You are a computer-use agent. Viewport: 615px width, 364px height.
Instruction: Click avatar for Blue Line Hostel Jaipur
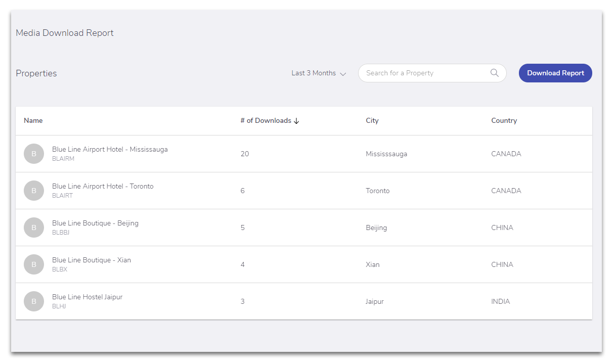coord(34,301)
